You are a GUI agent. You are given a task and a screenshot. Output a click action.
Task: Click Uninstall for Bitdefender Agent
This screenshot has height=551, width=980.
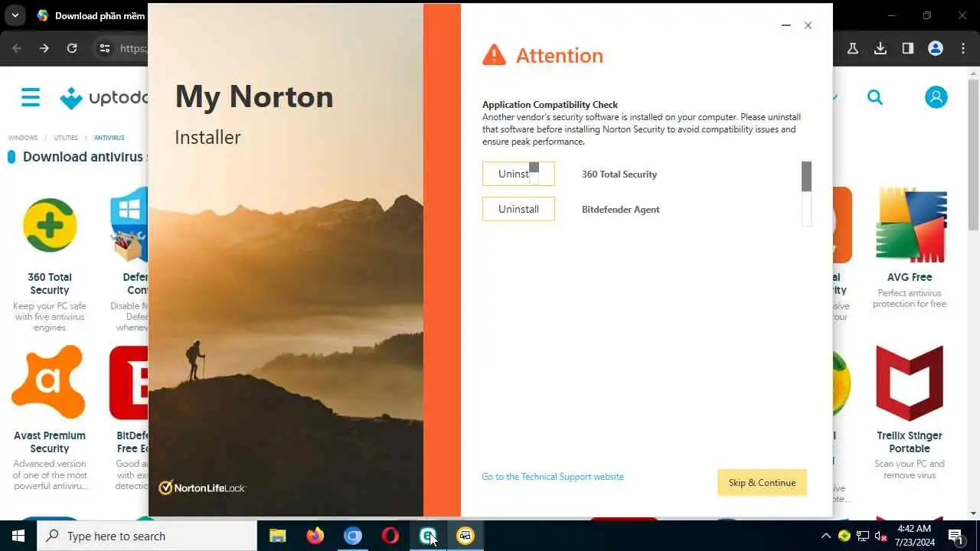[518, 209]
